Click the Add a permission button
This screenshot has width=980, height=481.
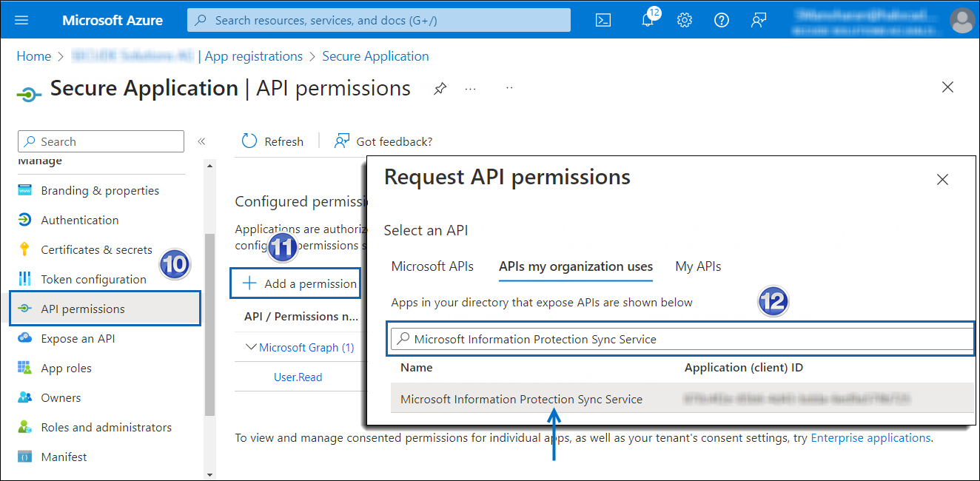(295, 283)
